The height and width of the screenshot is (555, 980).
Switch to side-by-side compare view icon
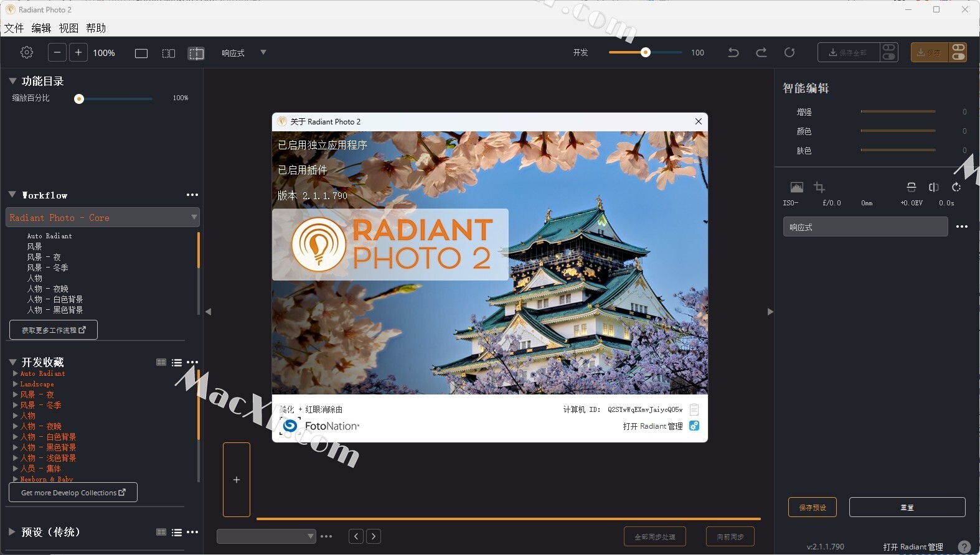169,54
